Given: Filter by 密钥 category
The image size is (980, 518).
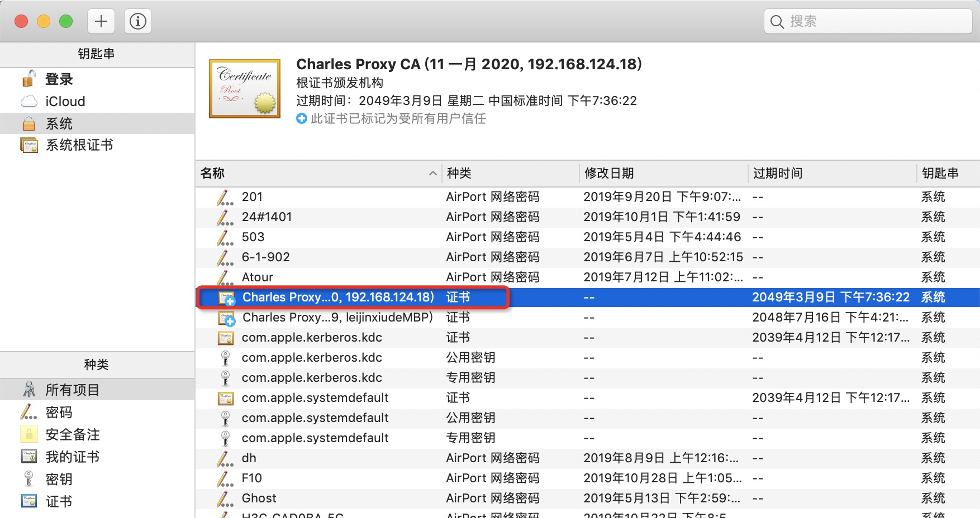Looking at the screenshot, I should click(97, 479).
